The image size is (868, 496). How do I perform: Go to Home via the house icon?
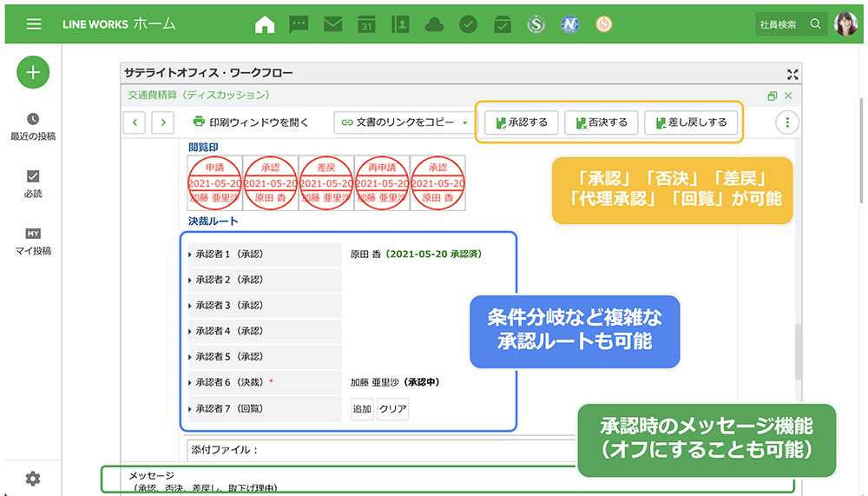coord(265,24)
